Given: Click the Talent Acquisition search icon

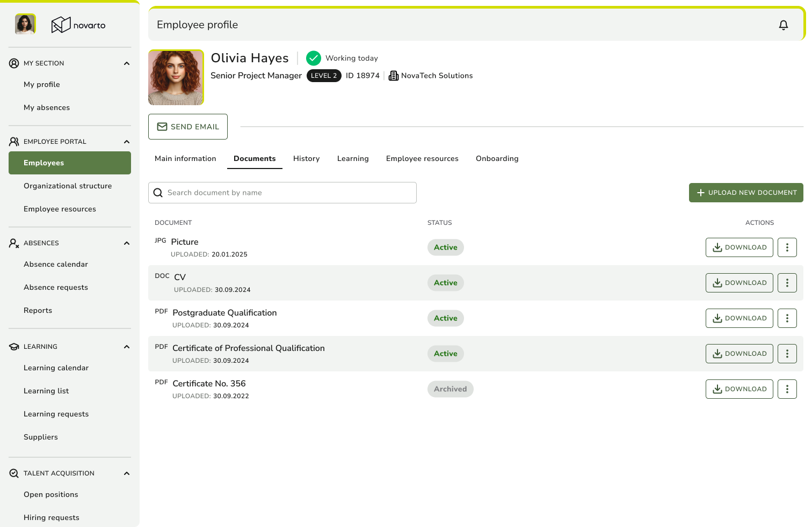Looking at the screenshot, I should [x=14, y=473].
